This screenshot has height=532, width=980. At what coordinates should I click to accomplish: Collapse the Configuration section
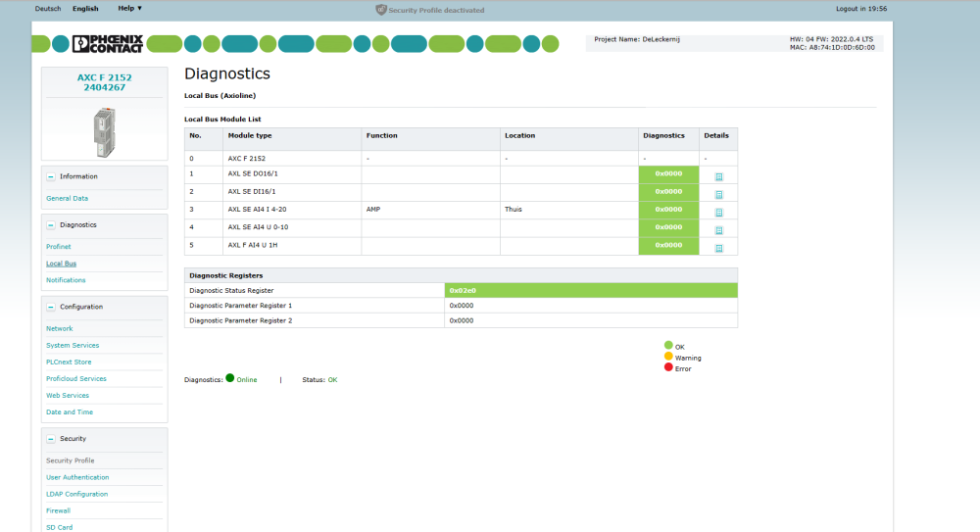[51, 307]
